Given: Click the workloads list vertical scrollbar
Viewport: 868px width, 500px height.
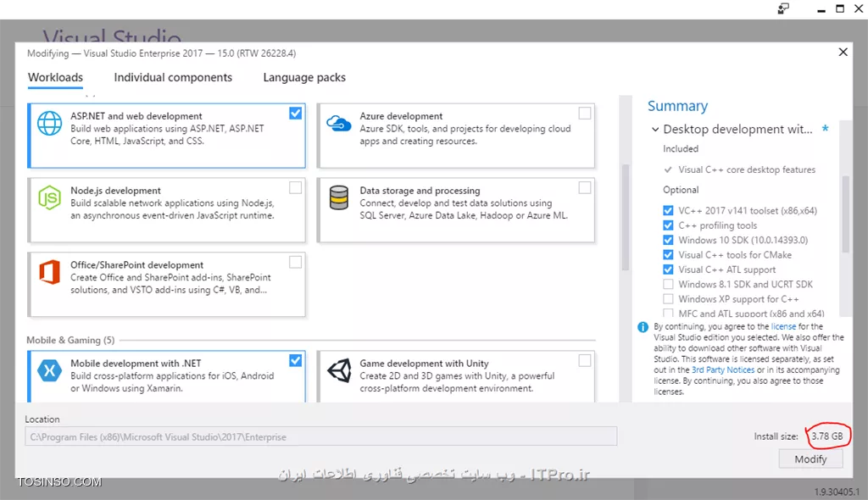Looking at the screenshot, I should click(x=626, y=216).
